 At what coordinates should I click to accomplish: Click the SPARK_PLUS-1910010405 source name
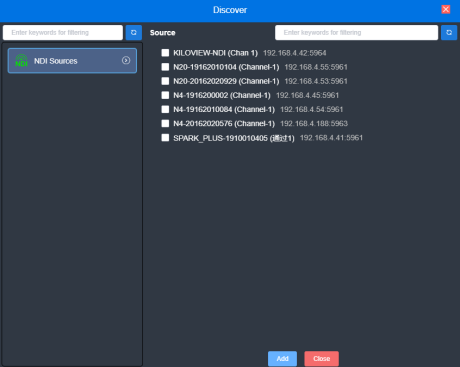click(x=234, y=138)
